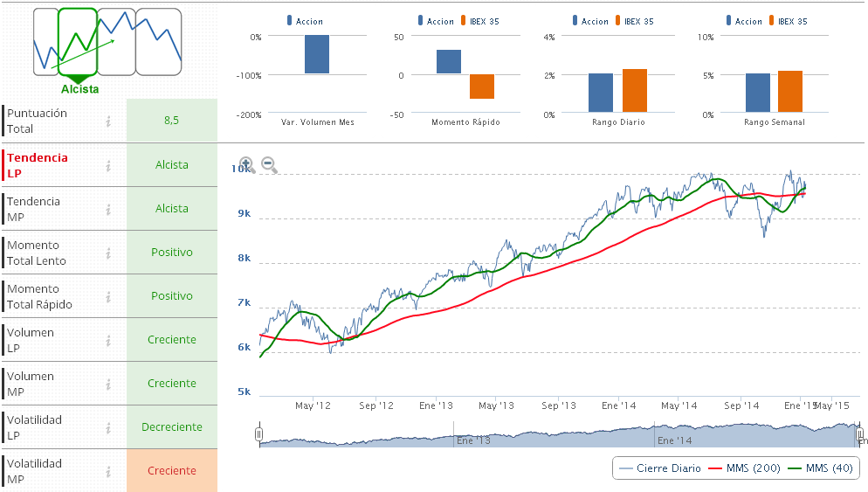Image resolution: width=868 pixels, height=492 pixels.
Task: Show info for Volumen LP row
Action: click(109, 340)
